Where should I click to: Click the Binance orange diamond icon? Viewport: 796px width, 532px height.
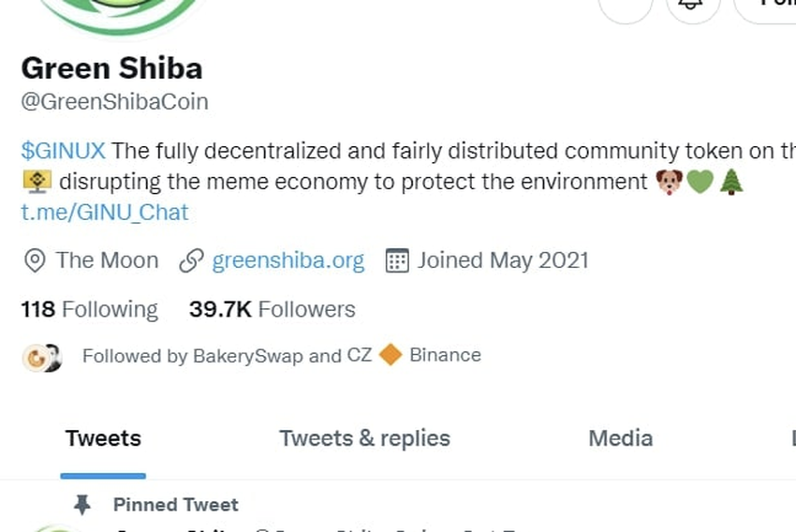[391, 354]
